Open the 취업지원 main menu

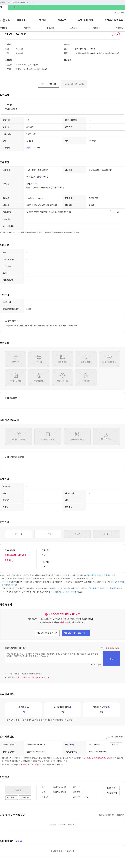point(41,20)
